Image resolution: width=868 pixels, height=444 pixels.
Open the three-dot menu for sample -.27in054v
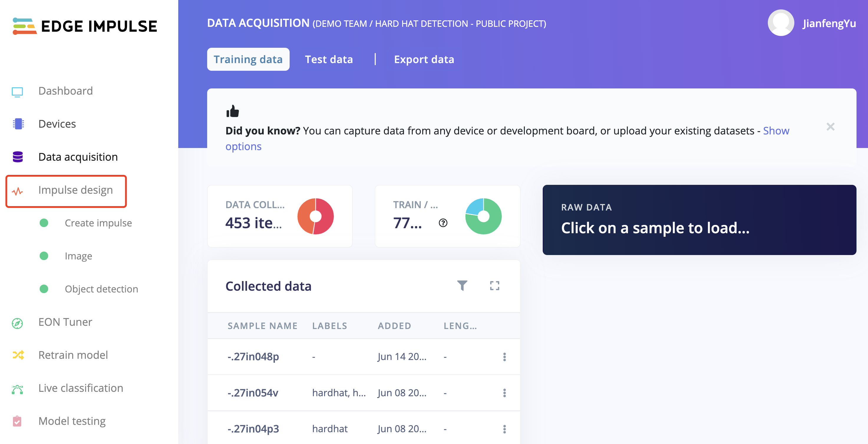point(504,393)
